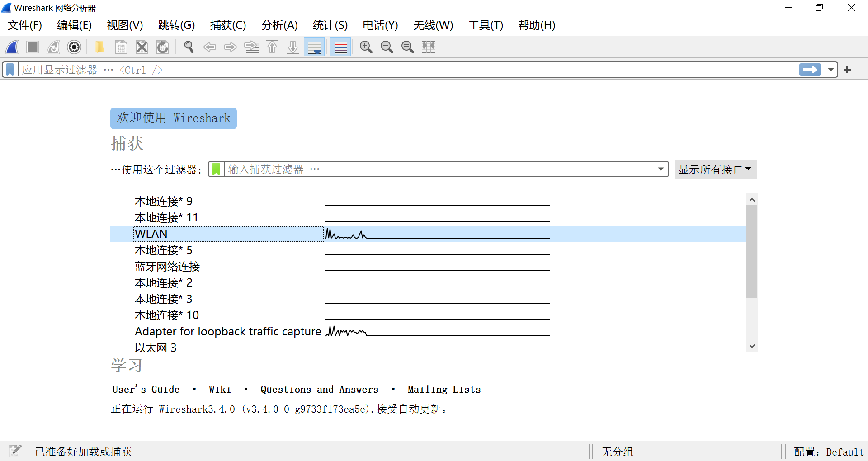The width and height of the screenshot is (868, 461).
Task: Click capture filter green bookmark icon
Action: 216,169
